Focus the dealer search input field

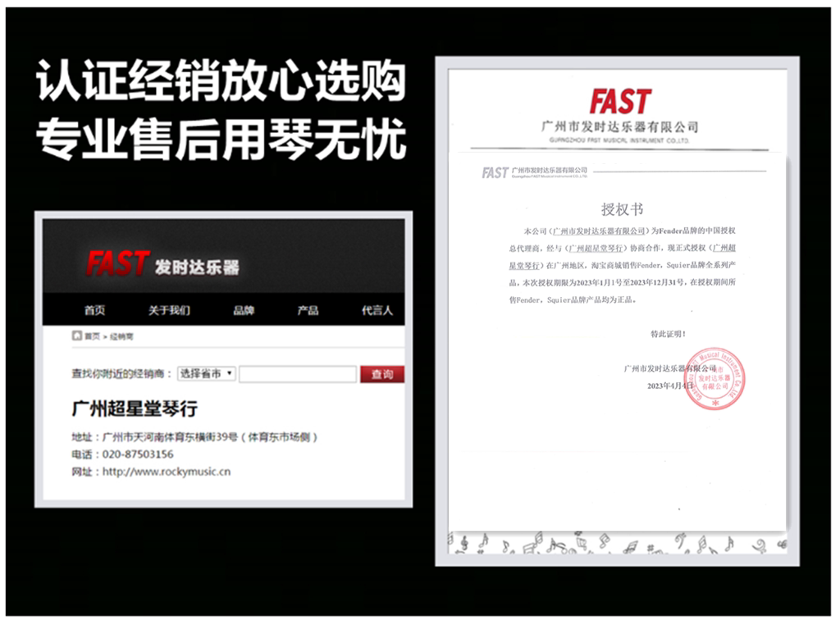coord(298,374)
